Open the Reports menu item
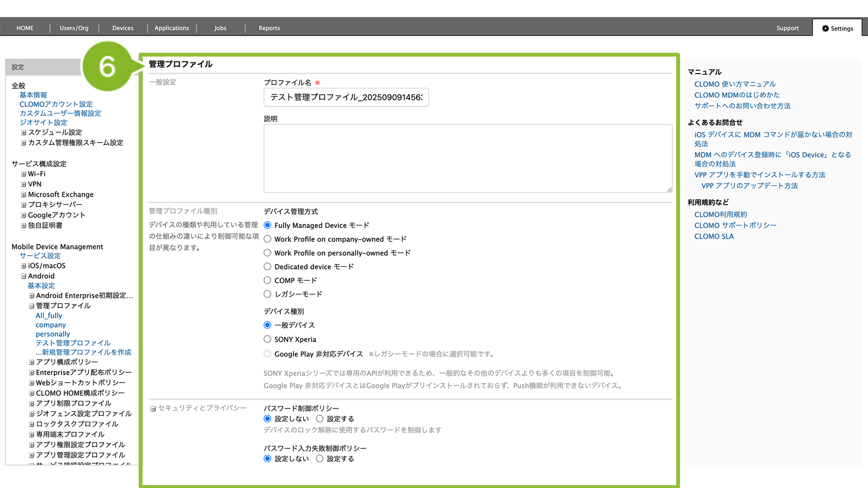 pyautogui.click(x=269, y=28)
